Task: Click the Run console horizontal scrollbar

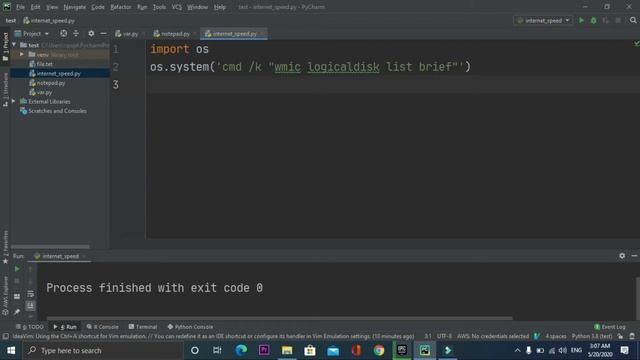Action: click(280, 318)
